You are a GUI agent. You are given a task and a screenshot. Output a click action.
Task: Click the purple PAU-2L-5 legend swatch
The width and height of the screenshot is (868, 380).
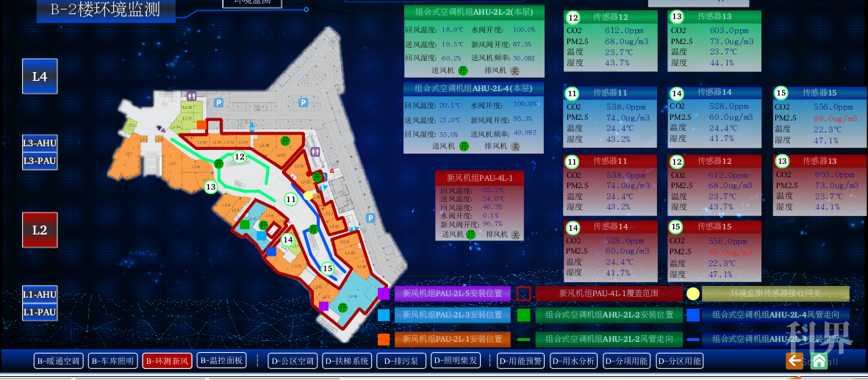(384, 293)
